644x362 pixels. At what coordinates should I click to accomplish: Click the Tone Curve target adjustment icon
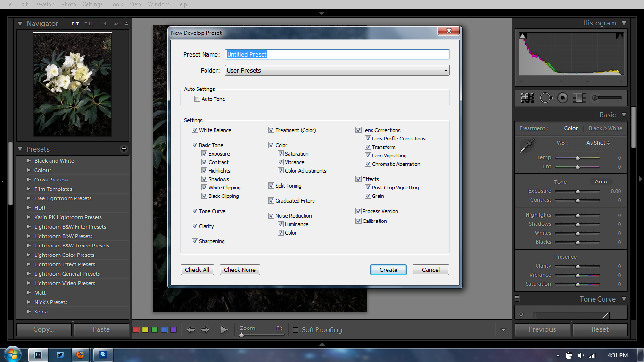tap(521, 314)
